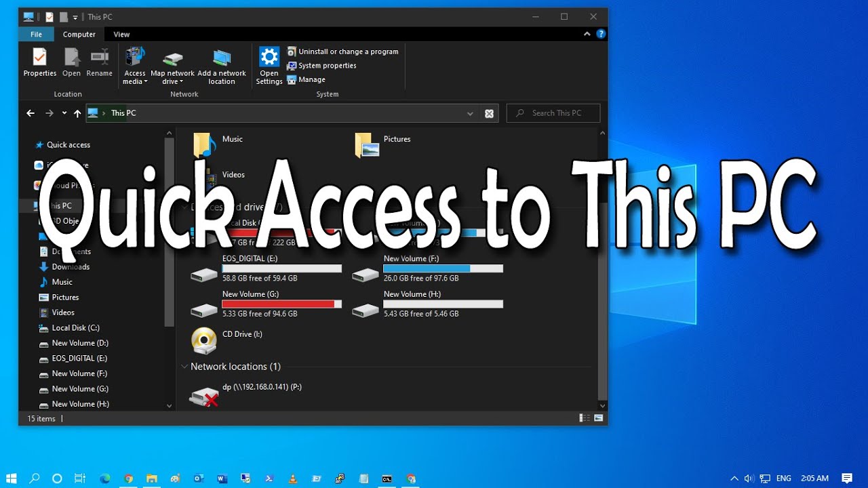Open the address bar history dropdown
This screenshot has height=488, width=868.
point(470,114)
